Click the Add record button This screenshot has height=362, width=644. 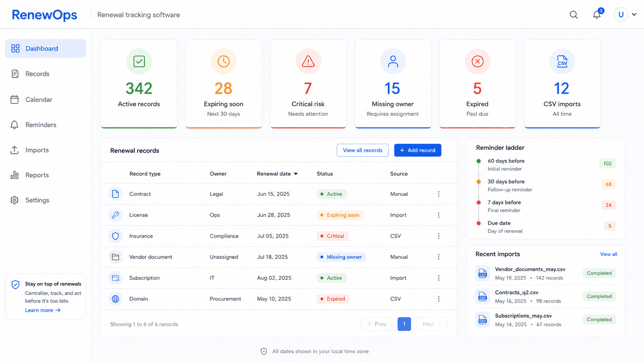coord(418,150)
